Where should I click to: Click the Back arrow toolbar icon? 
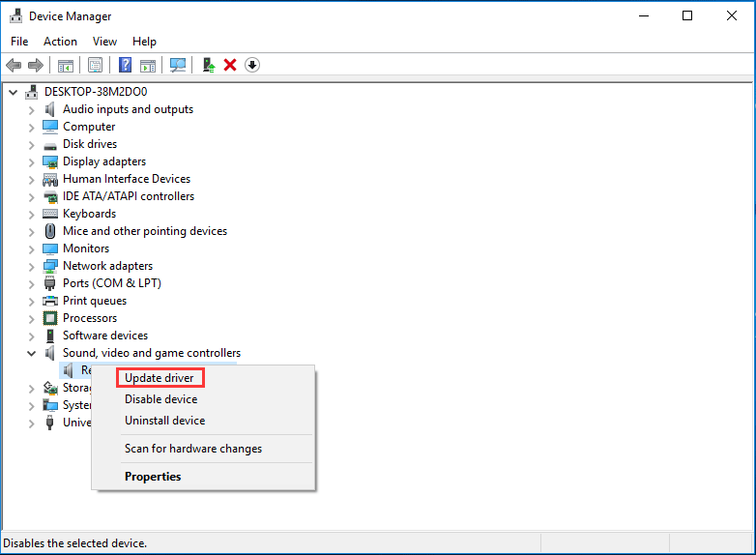tap(14, 65)
